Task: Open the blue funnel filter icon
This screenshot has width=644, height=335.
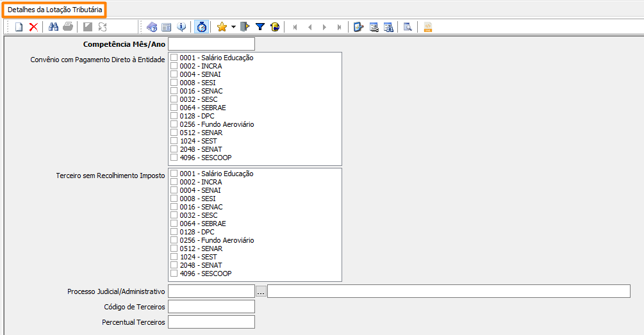Action: pos(260,27)
